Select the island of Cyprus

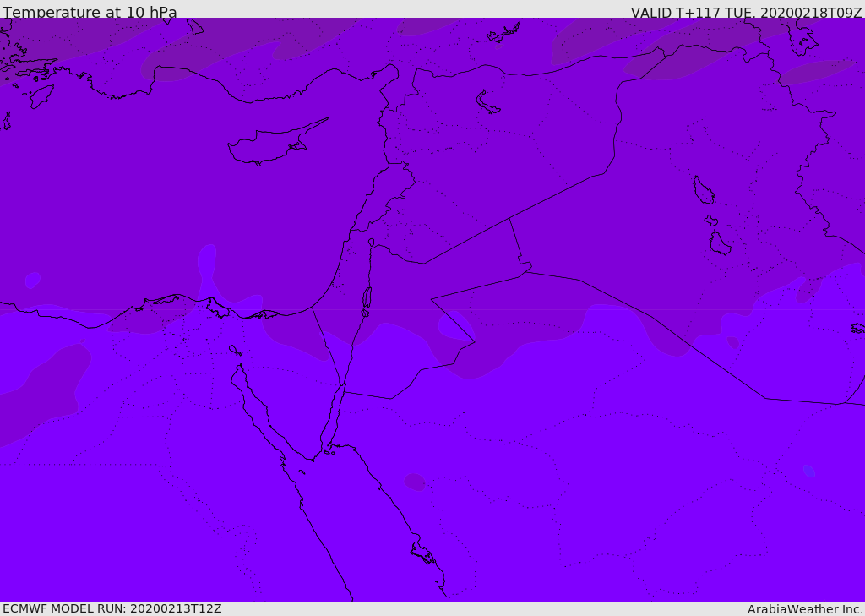271,144
